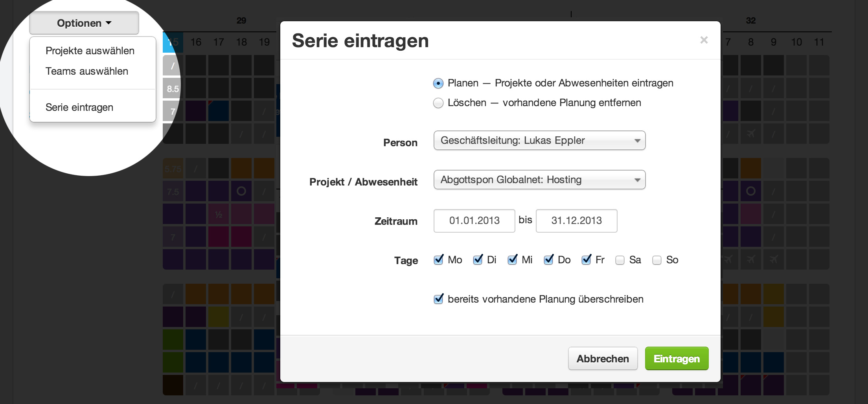Uncheck the Fr weekday checkbox
This screenshot has width=868, height=404.
pos(586,260)
